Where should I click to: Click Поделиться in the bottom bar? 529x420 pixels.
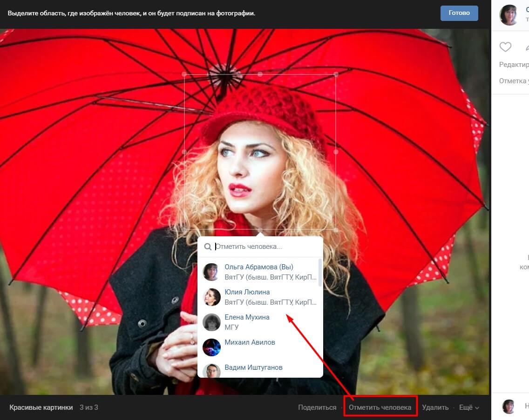(317, 407)
